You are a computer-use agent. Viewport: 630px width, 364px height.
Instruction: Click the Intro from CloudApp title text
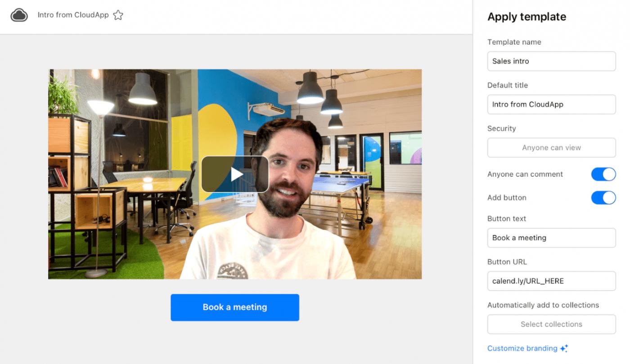coord(73,15)
